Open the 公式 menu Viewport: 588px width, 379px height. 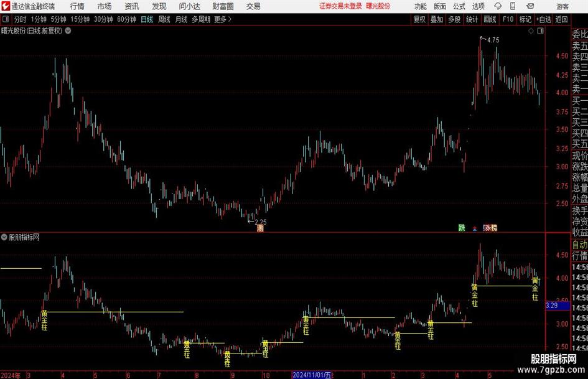(459, 6)
